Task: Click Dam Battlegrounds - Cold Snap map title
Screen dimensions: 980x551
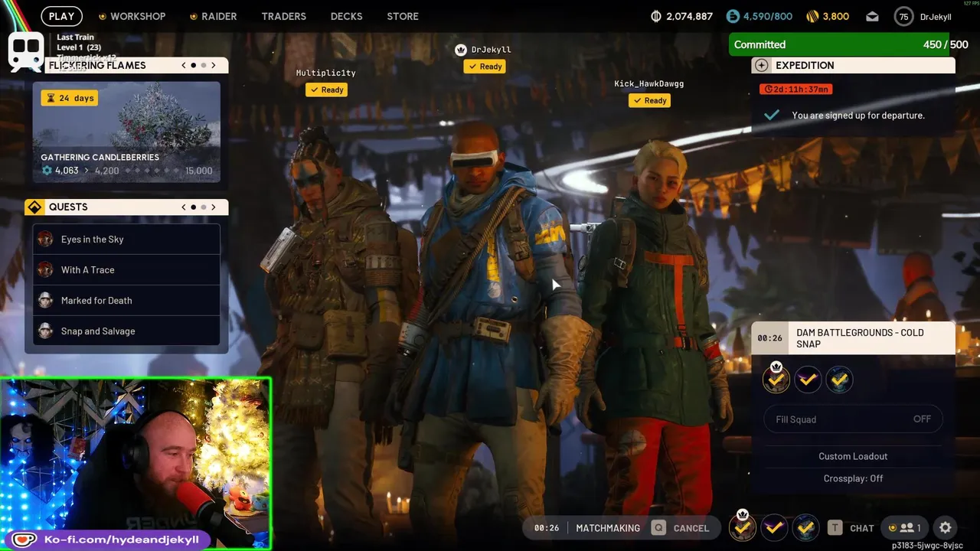Action: point(860,338)
